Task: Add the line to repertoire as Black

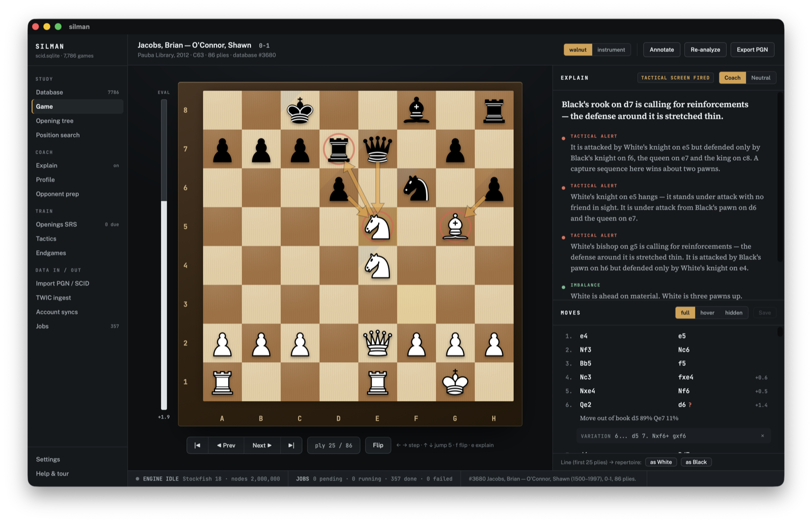Action: 696,462
